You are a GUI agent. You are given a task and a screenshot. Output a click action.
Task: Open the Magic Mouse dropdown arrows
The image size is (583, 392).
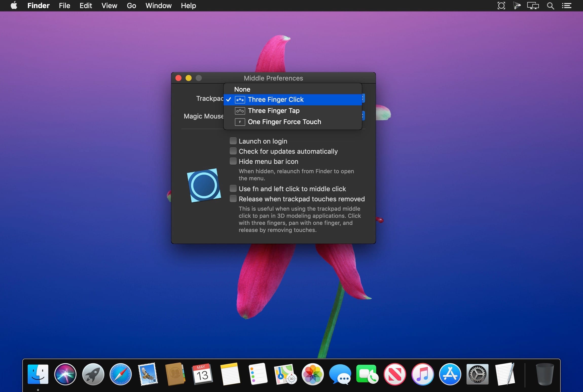pos(363,116)
